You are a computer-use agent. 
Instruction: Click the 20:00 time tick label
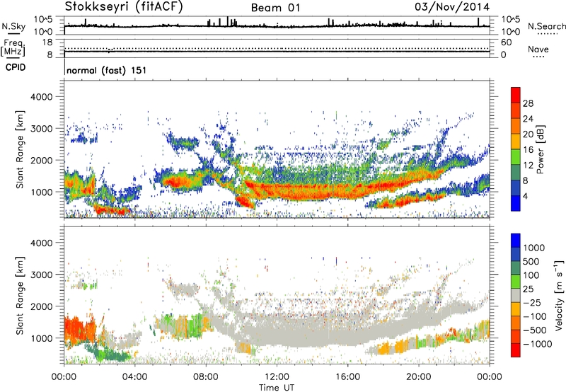[x=419, y=377]
